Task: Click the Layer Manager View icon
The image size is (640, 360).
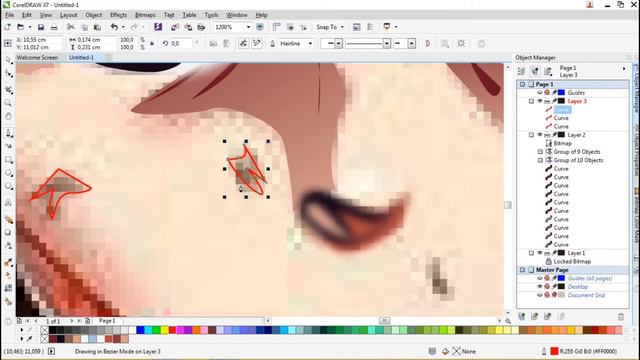Action: (x=548, y=71)
